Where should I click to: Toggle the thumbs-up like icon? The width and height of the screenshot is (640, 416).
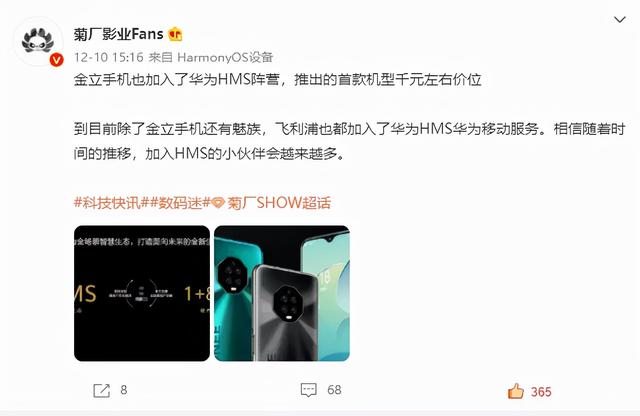point(516,391)
